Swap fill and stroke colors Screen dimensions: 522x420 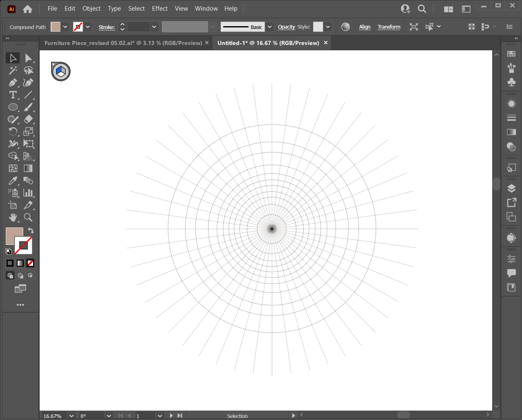(31, 231)
